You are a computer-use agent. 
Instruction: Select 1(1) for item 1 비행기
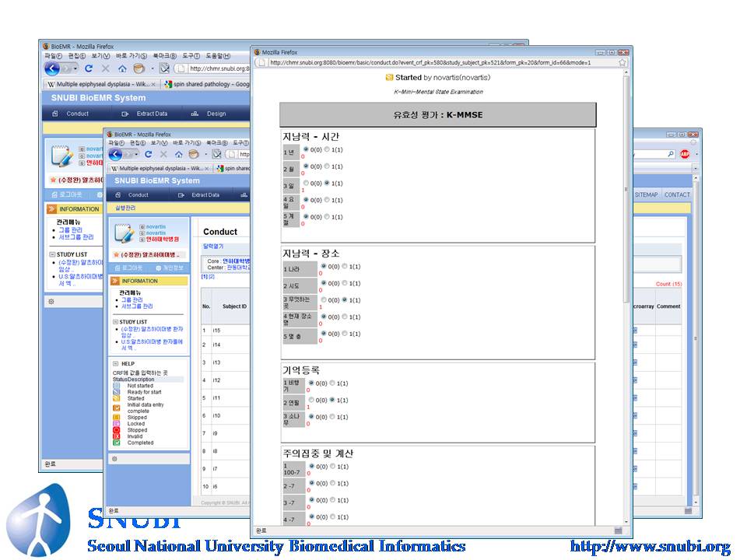[x=332, y=383]
